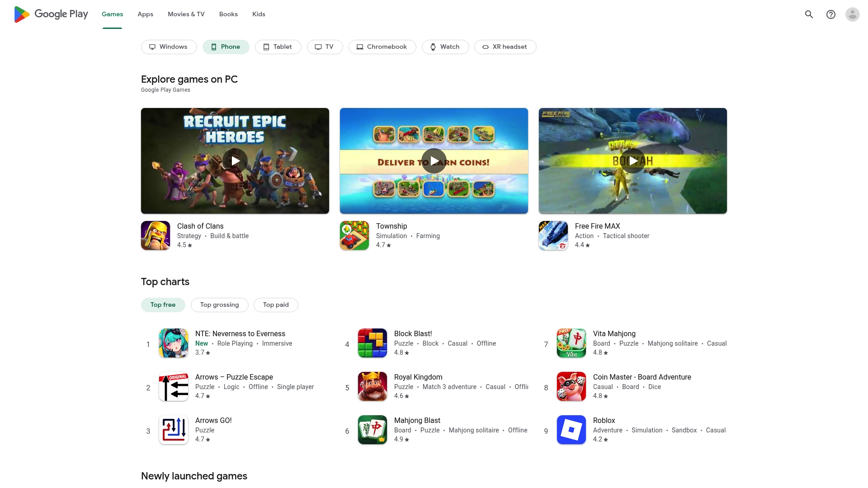Open the Help center question mark icon
Image resolution: width=868 pixels, height=488 pixels.
click(831, 14)
